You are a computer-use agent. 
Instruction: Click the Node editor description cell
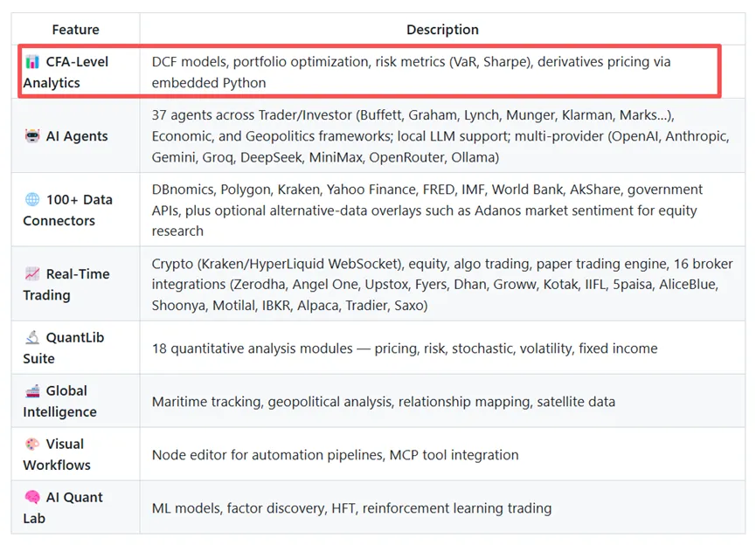pyautogui.click(x=336, y=455)
